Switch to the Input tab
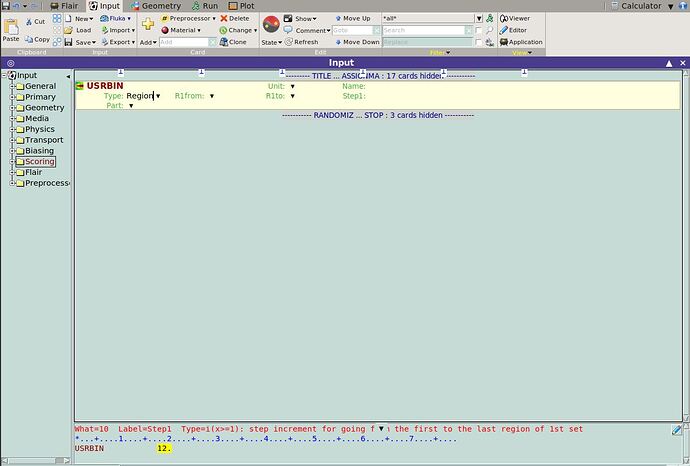Image resolution: width=690 pixels, height=466 pixels. click(x=104, y=6)
